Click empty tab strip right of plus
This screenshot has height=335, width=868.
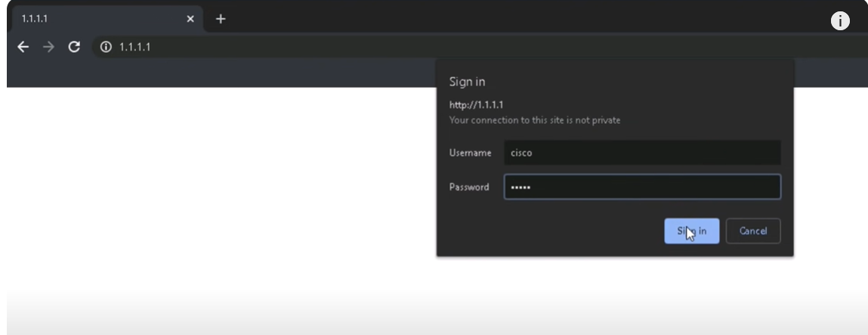[x=491, y=18]
